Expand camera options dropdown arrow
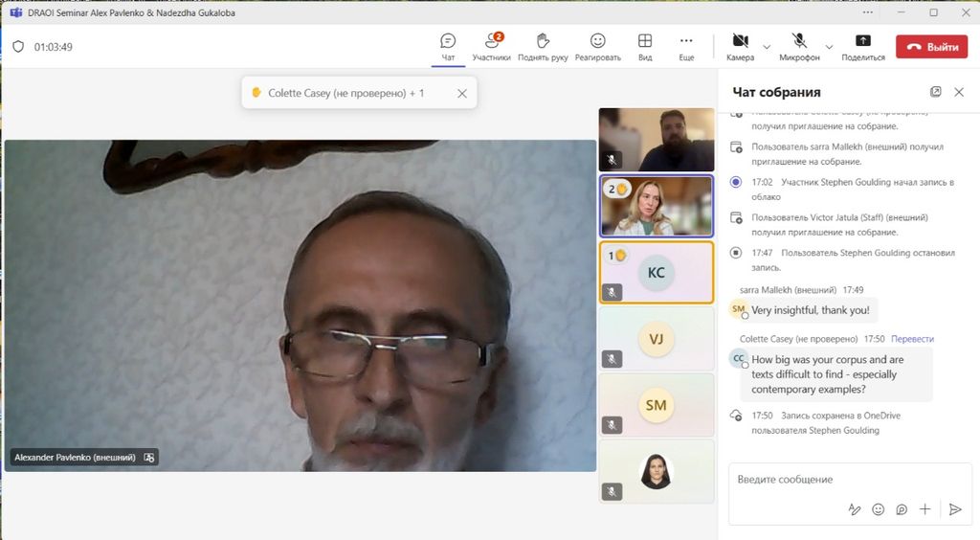Image resolution: width=980 pixels, height=540 pixels. click(x=767, y=46)
